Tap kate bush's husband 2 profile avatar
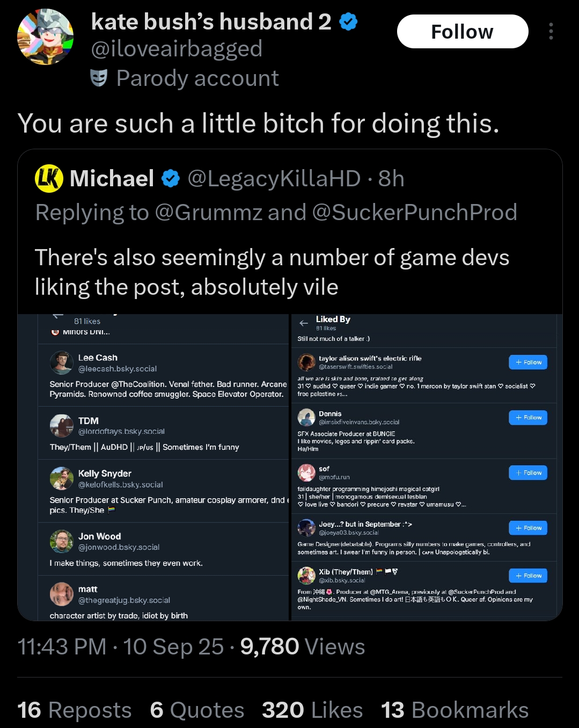 tap(46, 37)
